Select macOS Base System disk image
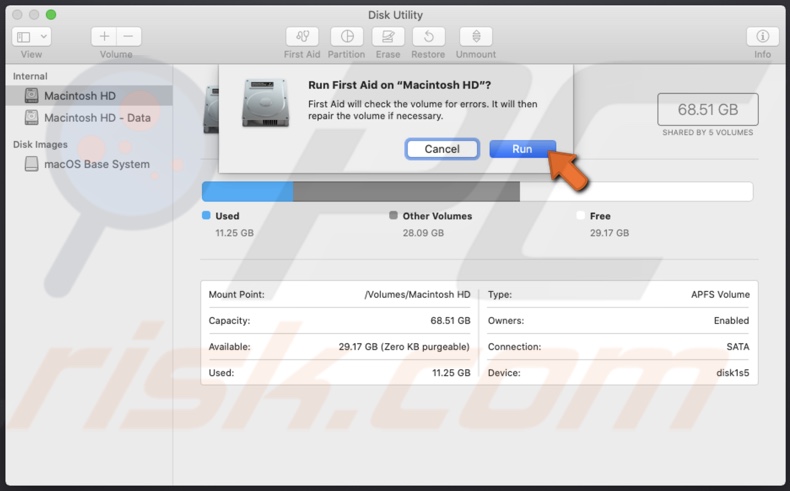Viewport: 790px width, 491px height. coord(89,164)
